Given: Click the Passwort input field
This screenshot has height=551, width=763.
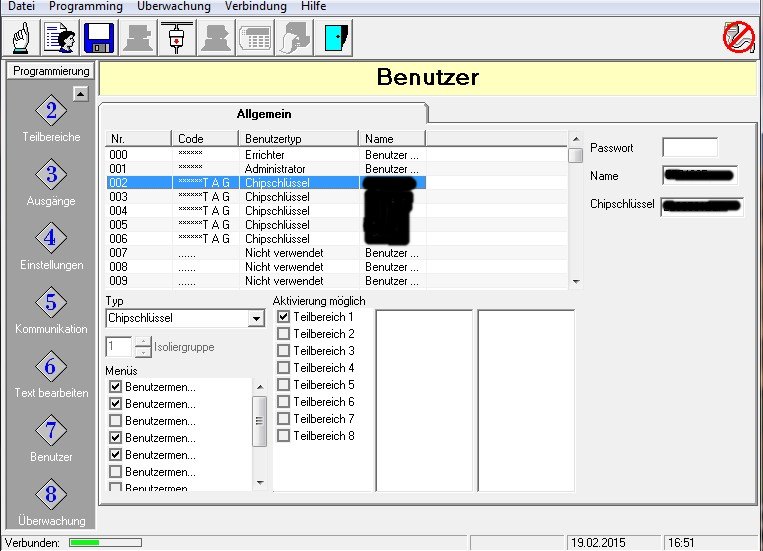Looking at the screenshot, I should pos(689,148).
